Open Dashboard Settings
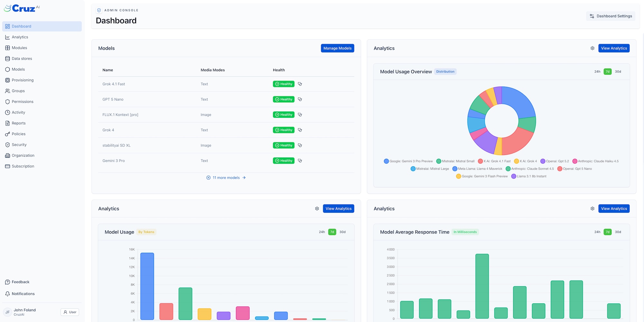 point(611,16)
